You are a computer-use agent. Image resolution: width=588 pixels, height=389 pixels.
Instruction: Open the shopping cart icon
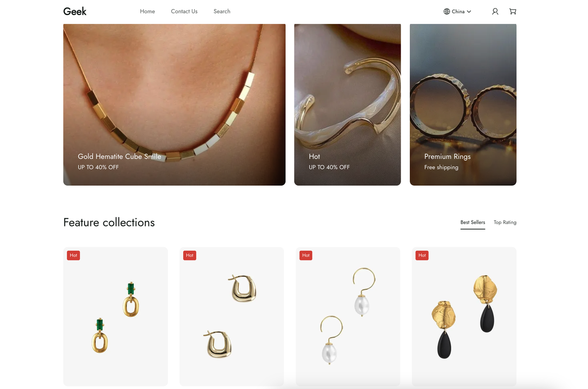pyautogui.click(x=513, y=11)
